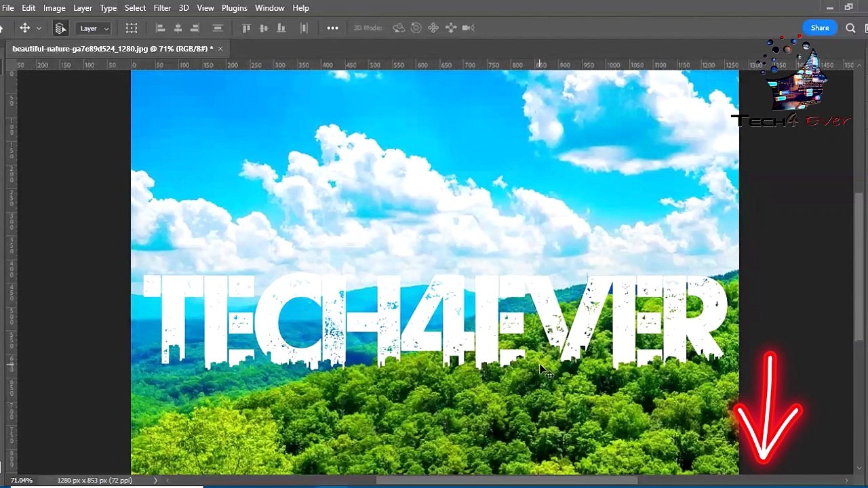Viewport: 868px width, 488px height.
Task: Open the Filter menu
Action: [x=162, y=7]
